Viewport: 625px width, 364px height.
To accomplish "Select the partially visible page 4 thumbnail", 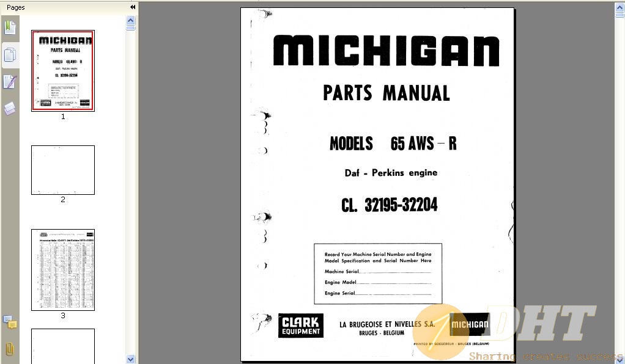I will click(x=63, y=346).
